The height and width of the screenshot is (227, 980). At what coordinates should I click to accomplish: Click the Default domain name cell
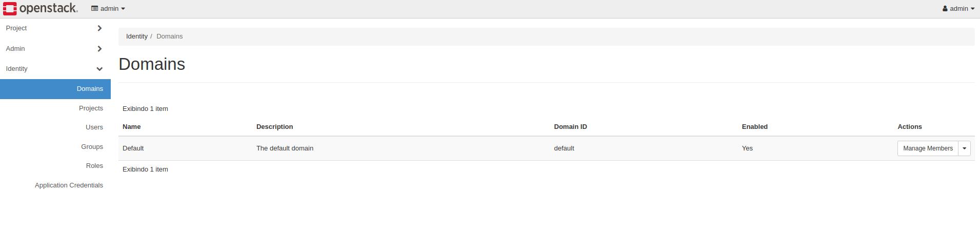(x=133, y=148)
